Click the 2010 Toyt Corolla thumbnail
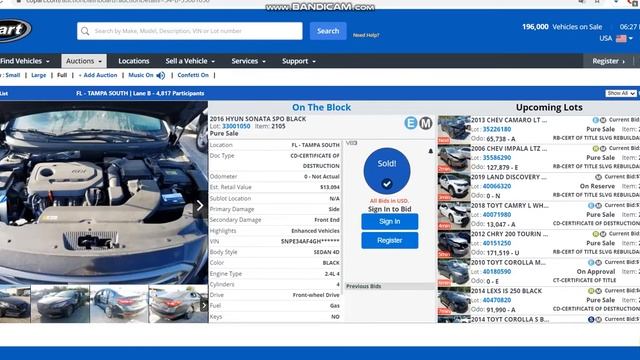Viewport: 640px width, 360px height. click(454, 272)
